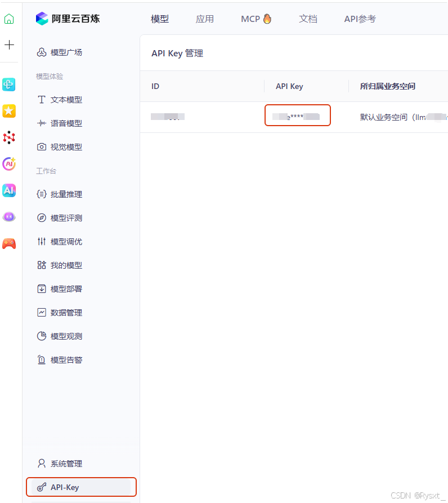The height and width of the screenshot is (503, 448).
Task: Click the 所归属业务空间 column header
Action: (387, 86)
